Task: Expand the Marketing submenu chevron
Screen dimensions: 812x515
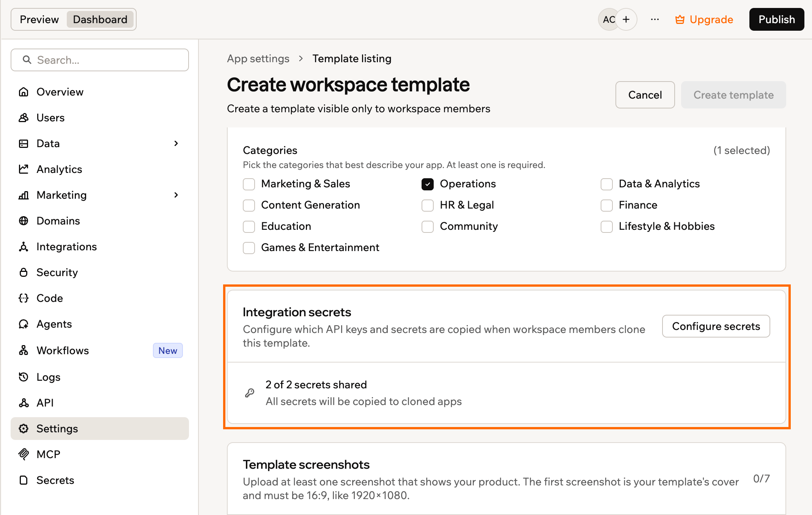Action: click(176, 195)
